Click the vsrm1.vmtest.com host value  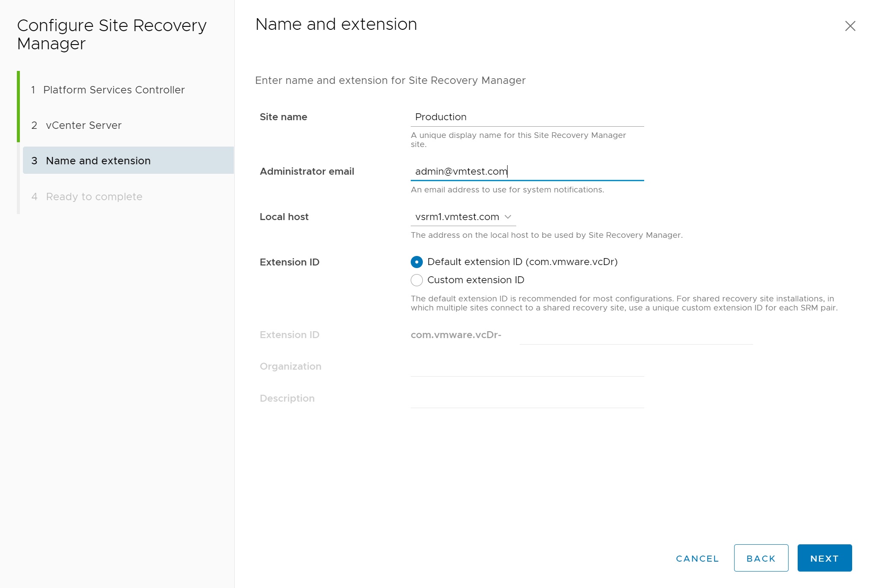[x=457, y=217]
